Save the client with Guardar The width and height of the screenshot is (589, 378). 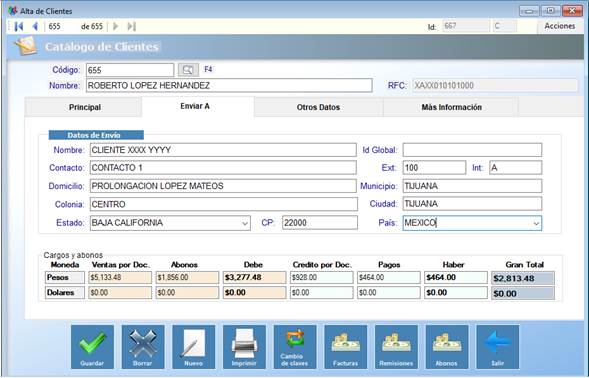tap(92, 347)
